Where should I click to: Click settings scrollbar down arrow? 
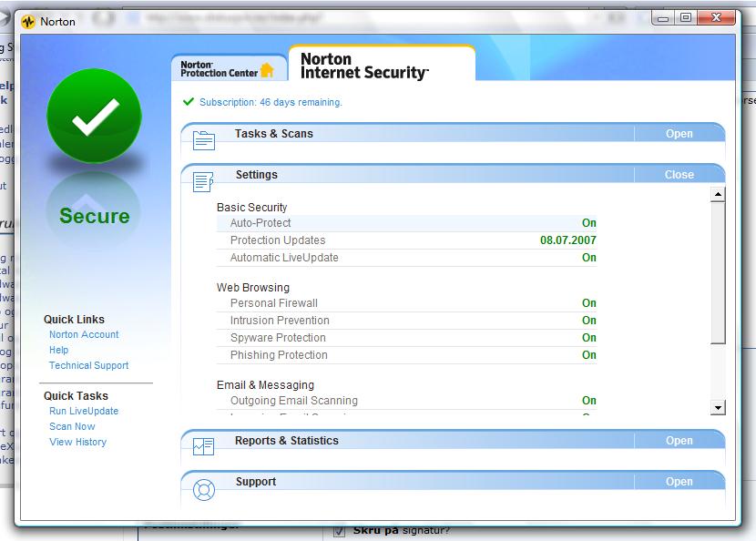718,407
